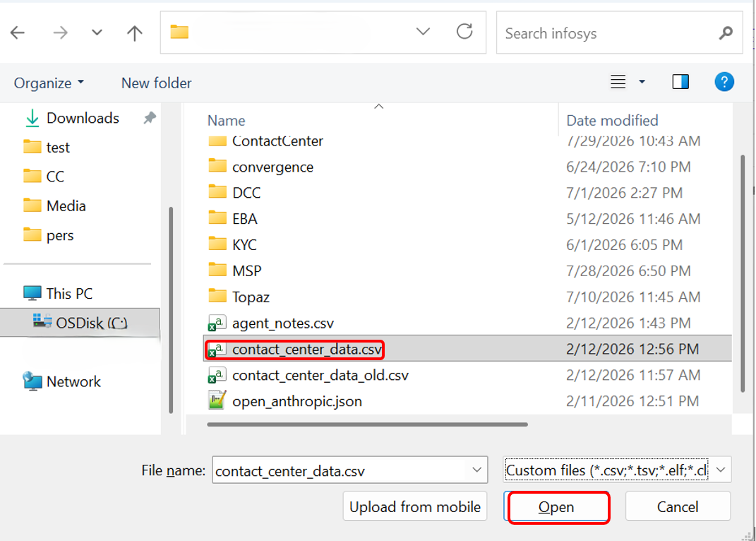756x541 pixels.
Task: Open the recent locations chevron
Action: pyautogui.click(x=97, y=32)
